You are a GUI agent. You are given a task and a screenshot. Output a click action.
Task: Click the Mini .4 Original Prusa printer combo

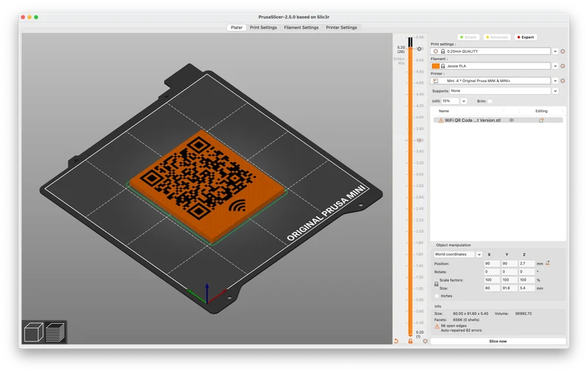point(490,81)
